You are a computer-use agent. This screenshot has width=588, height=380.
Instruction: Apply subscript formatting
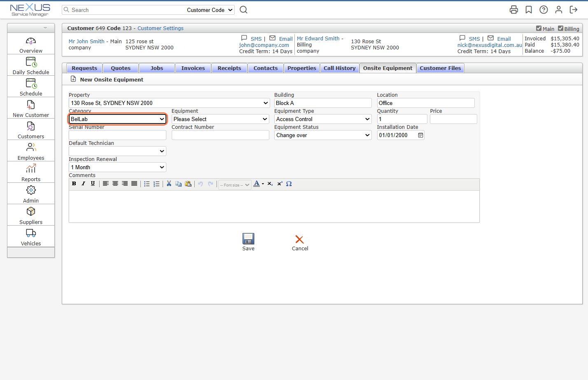pos(270,184)
